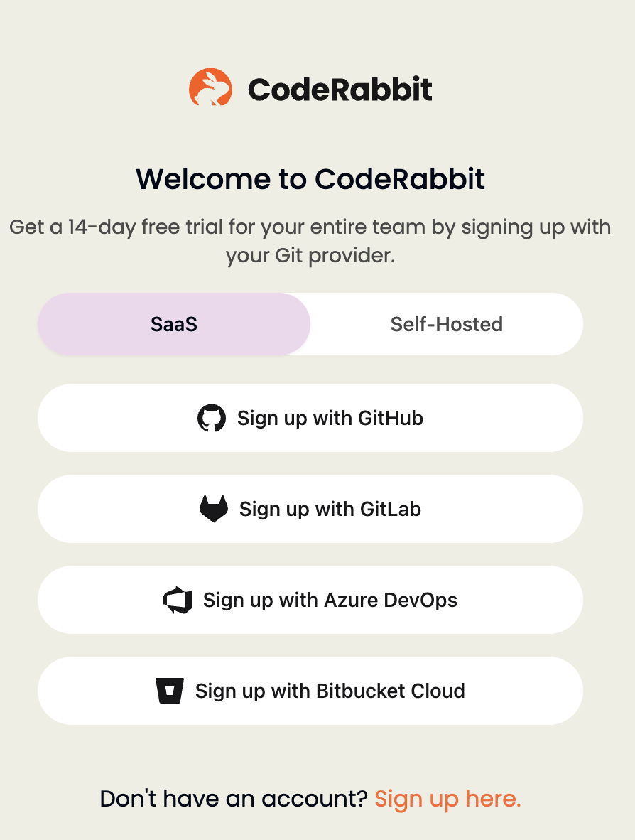Click the CodeRabbit wordmark text
This screenshot has width=635, height=840.
click(x=339, y=87)
